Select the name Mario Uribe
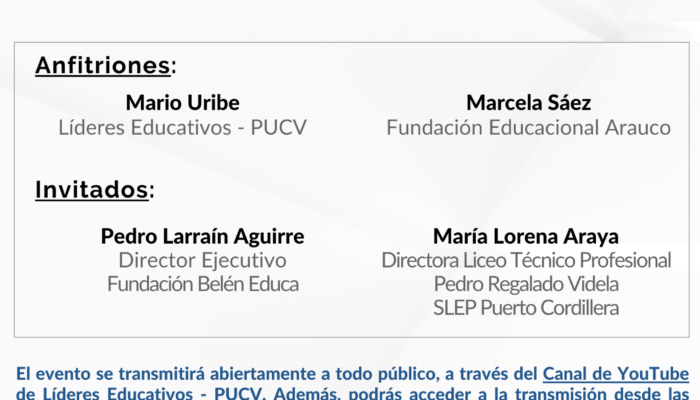 [x=183, y=103]
